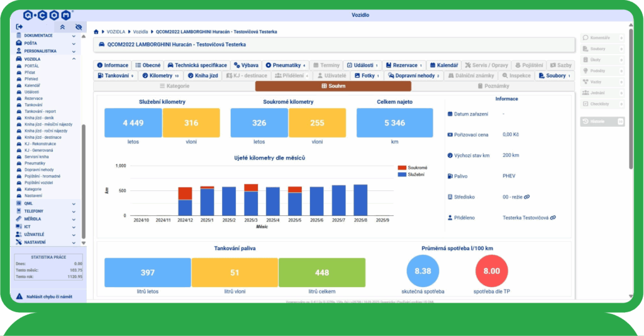Click the logout icon in sidebar header
Image resolution: width=644 pixels, height=336 pixels.
19,27
